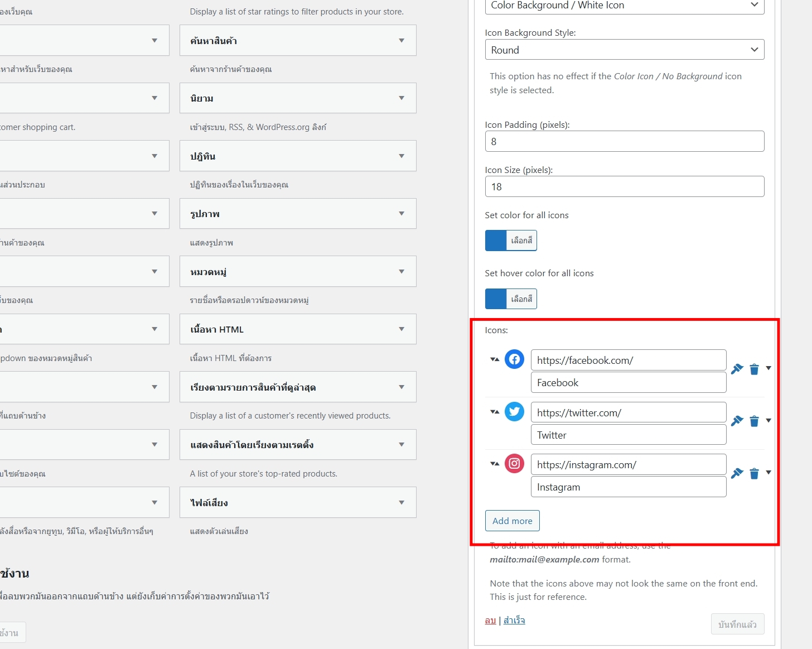Click the Icon Padding pixels field
Screen dimensions: 812x649
(x=624, y=141)
